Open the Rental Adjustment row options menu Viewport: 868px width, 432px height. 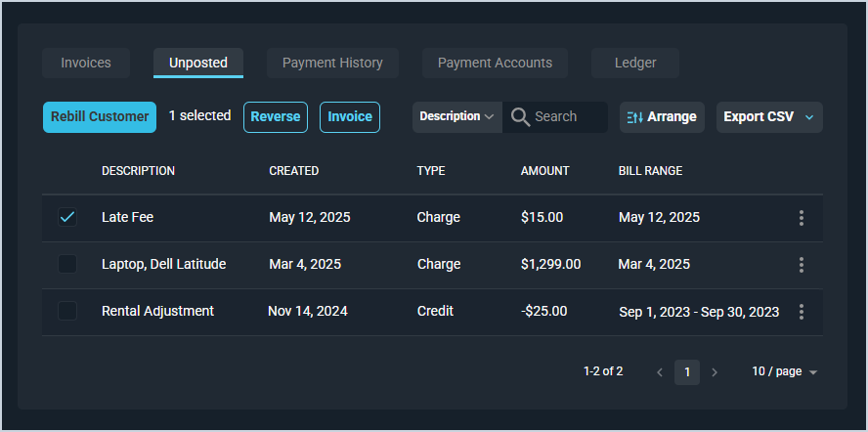pyautogui.click(x=802, y=312)
